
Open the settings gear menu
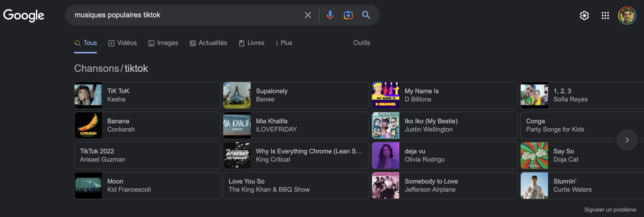point(584,15)
